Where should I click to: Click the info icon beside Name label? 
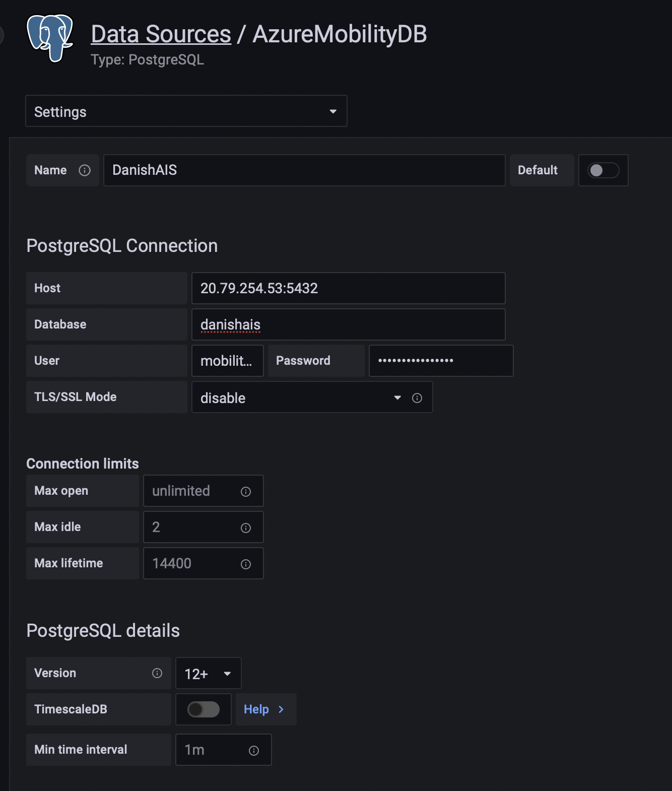click(x=85, y=170)
